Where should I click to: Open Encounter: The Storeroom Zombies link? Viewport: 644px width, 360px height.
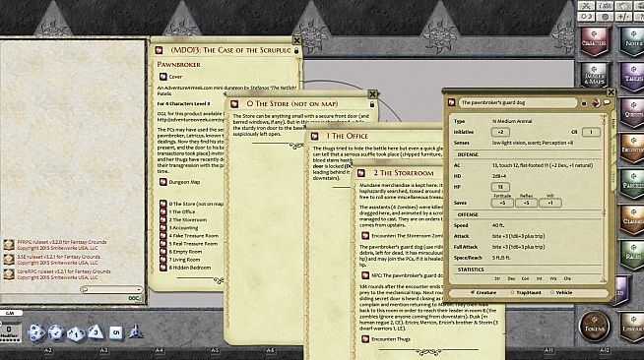pos(365,235)
